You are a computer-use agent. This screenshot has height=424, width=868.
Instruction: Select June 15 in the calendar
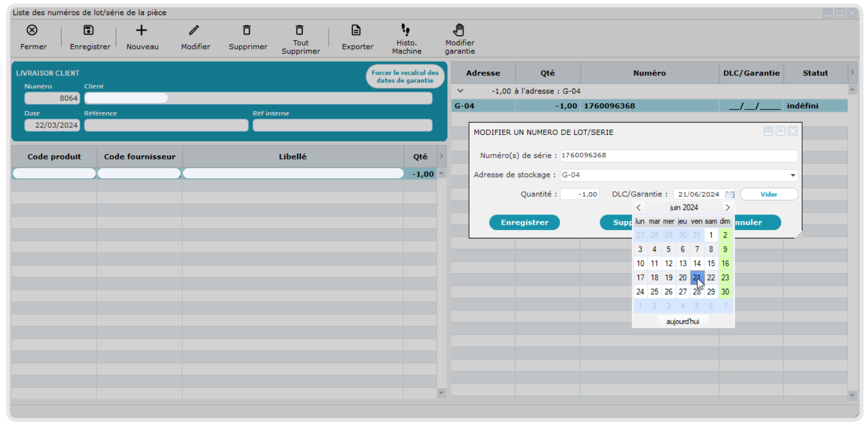[711, 264]
